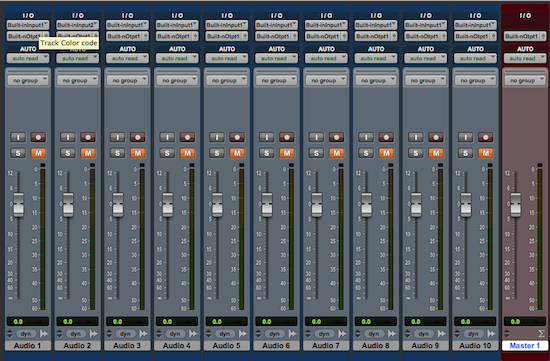
Task: Click the Audio 4 track type arrows
Action: click(x=159, y=334)
